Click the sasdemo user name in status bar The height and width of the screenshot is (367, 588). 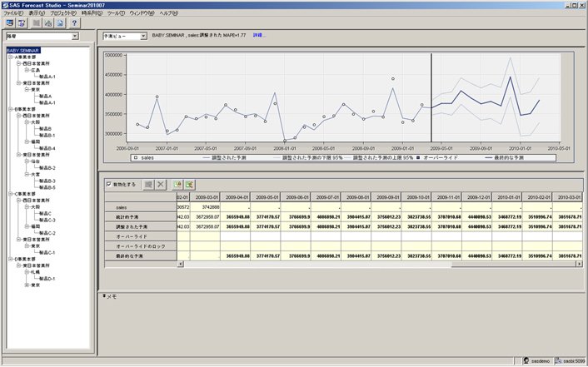click(541, 361)
